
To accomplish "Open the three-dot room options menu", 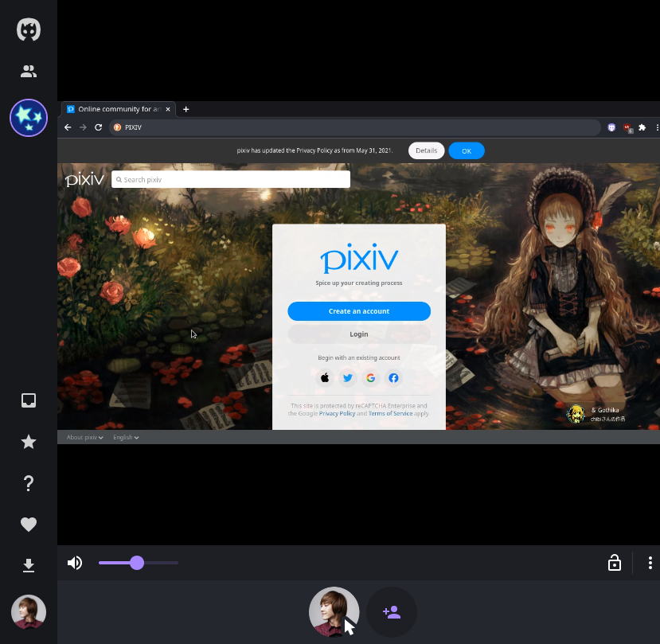I will [650, 563].
